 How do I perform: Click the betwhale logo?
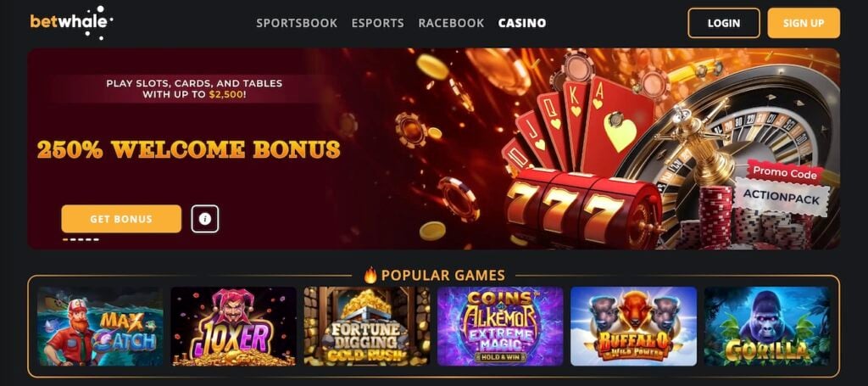click(71, 22)
